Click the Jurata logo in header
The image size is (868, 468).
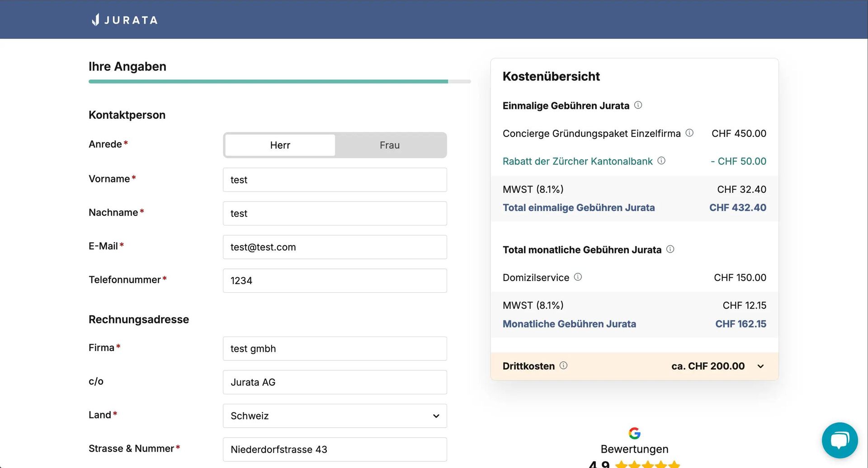124,20
